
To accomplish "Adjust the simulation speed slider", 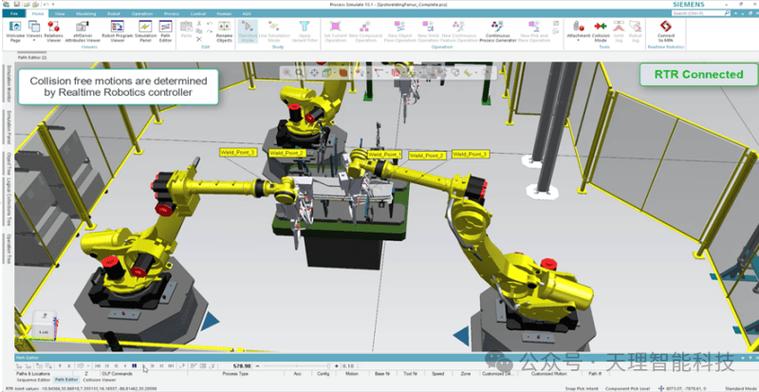I will click(x=296, y=366).
